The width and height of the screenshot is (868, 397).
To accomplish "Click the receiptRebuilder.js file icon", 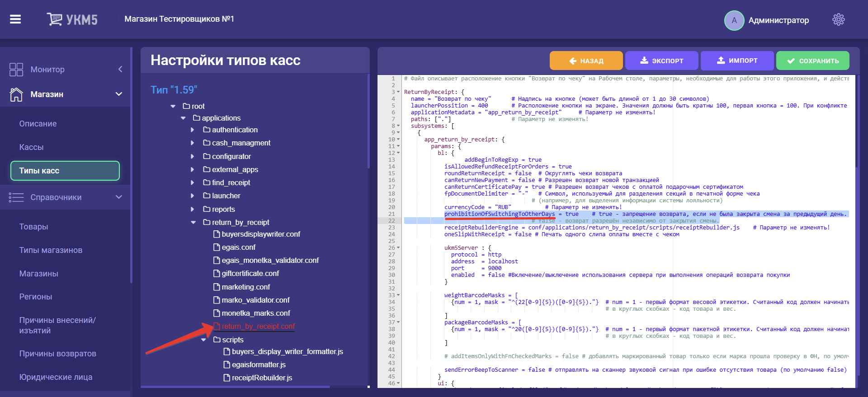I will [x=227, y=378].
